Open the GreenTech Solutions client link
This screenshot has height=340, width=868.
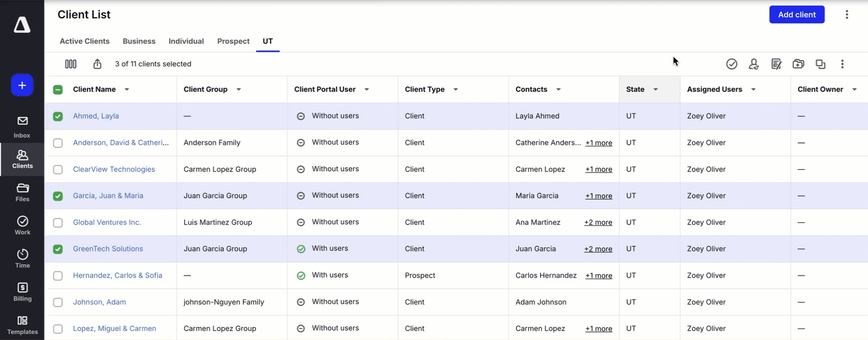pos(108,249)
